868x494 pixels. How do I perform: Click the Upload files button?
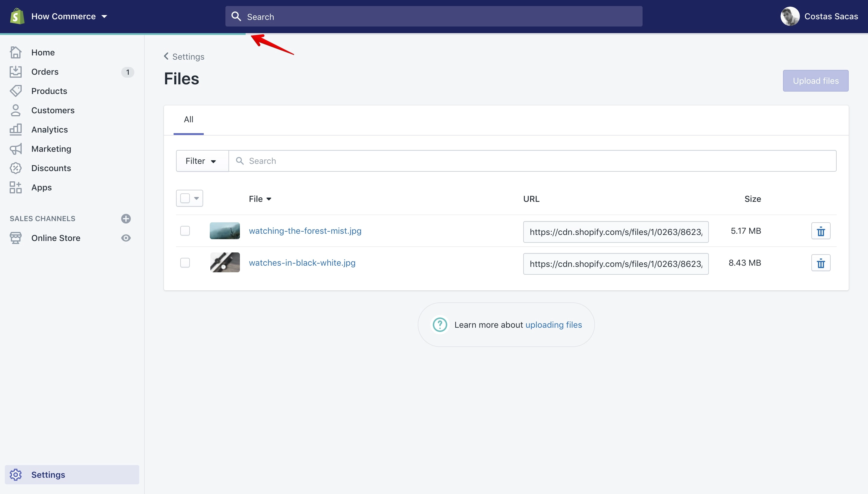pos(815,81)
